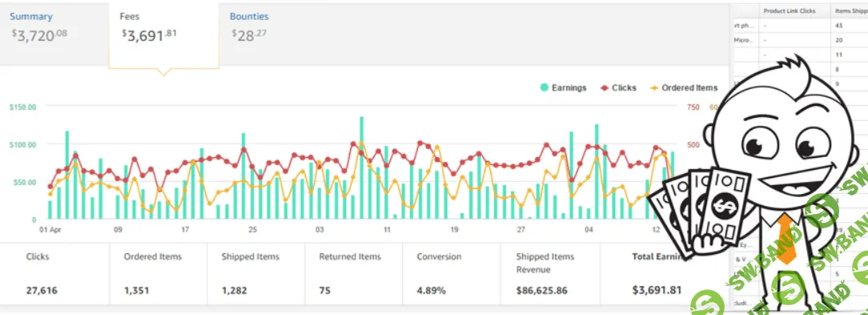Click the Product Link Clicks column header
Viewport: 868px width, 315px height.
tap(790, 11)
